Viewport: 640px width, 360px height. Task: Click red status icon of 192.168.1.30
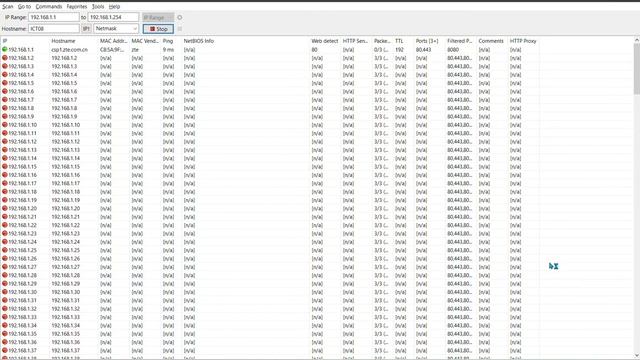(x=4, y=292)
